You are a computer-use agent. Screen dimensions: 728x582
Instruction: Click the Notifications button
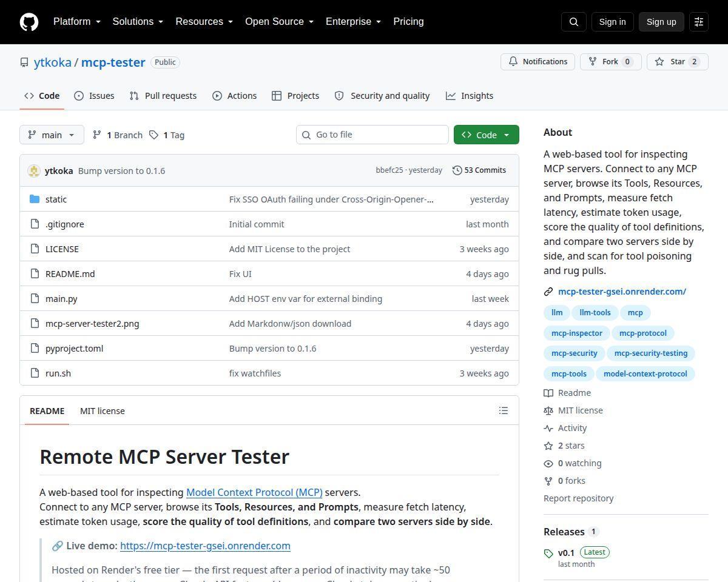[x=538, y=62]
